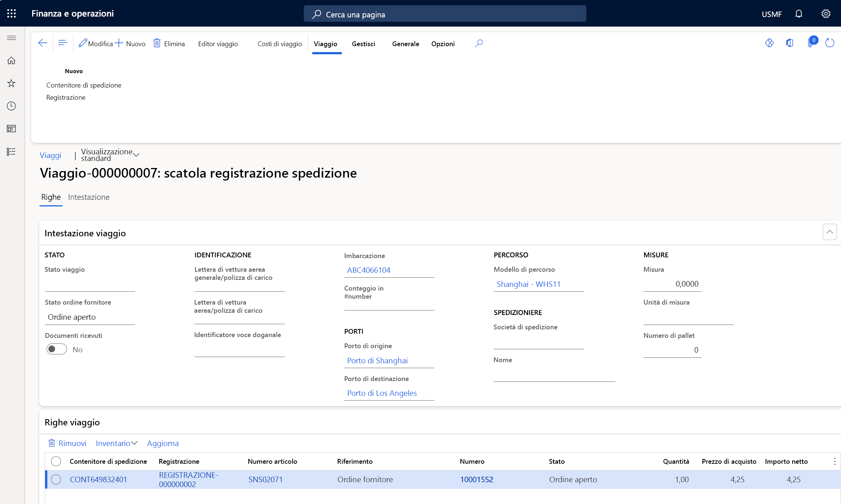This screenshot has width=841, height=504.
Task: Click the back arrow icon
Action: [43, 43]
